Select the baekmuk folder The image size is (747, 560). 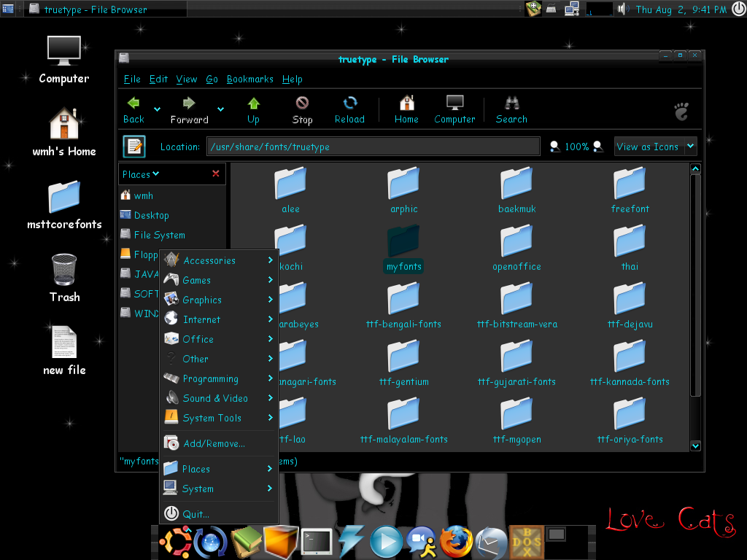coord(517,190)
